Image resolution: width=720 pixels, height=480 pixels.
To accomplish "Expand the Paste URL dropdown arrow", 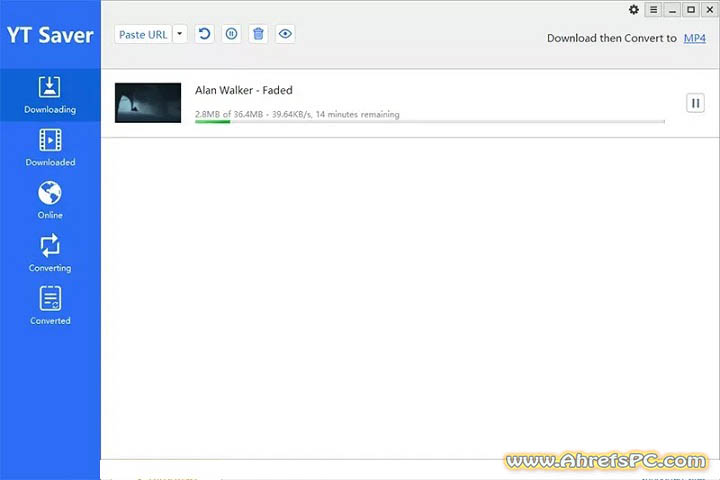I will click(180, 34).
